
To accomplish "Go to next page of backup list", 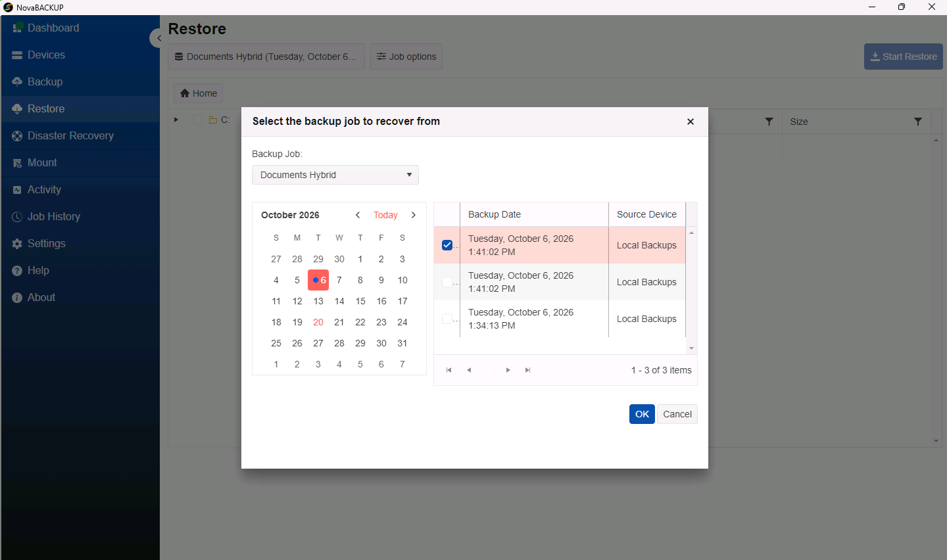I will click(508, 370).
